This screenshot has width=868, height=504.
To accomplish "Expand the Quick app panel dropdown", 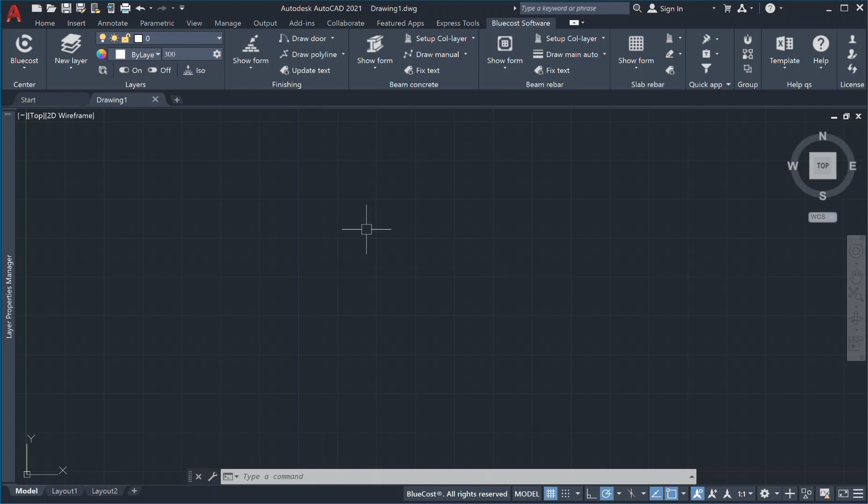I will point(728,85).
